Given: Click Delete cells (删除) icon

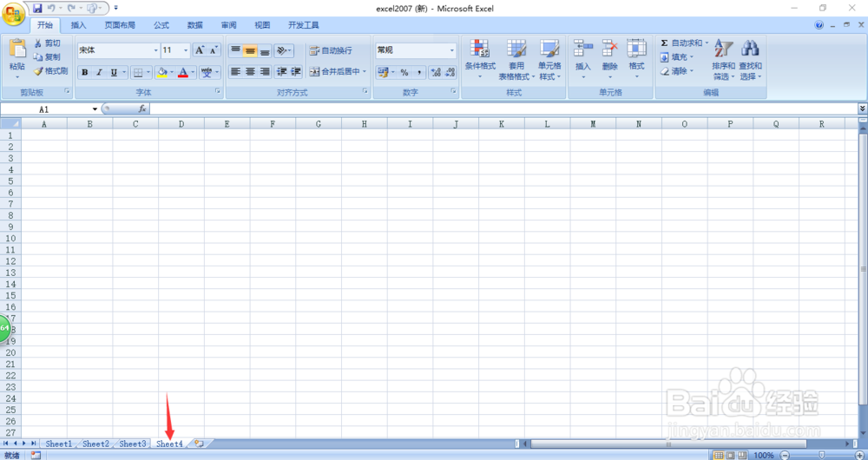Looking at the screenshot, I should pos(610,48).
